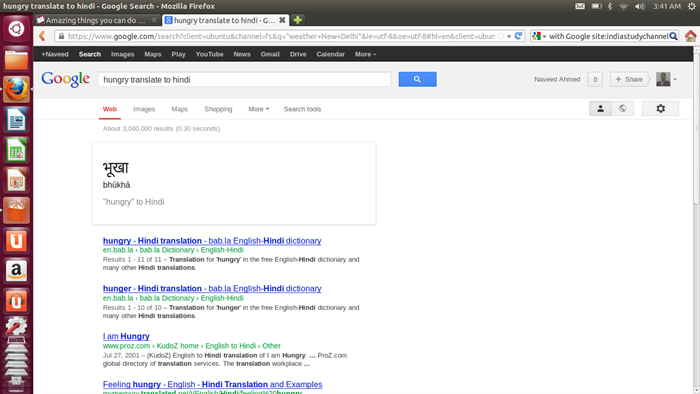The width and height of the screenshot is (700, 394).
Task: Open Wi-Fi network indicator
Action: coord(624,6)
